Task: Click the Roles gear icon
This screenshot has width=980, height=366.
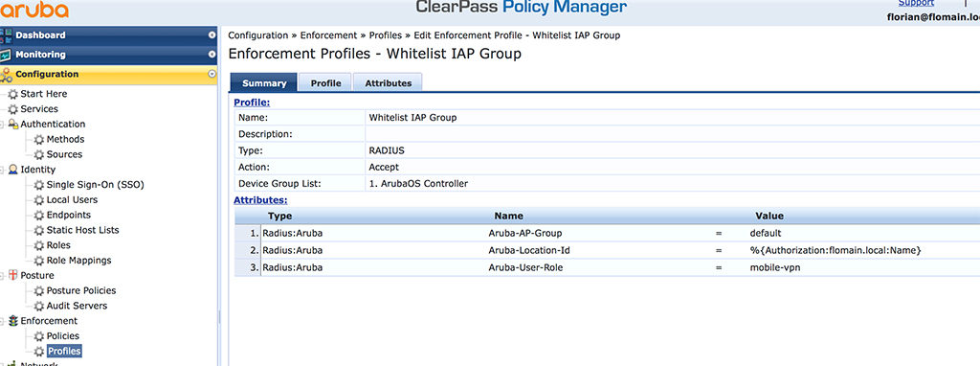Action: (x=39, y=246)
